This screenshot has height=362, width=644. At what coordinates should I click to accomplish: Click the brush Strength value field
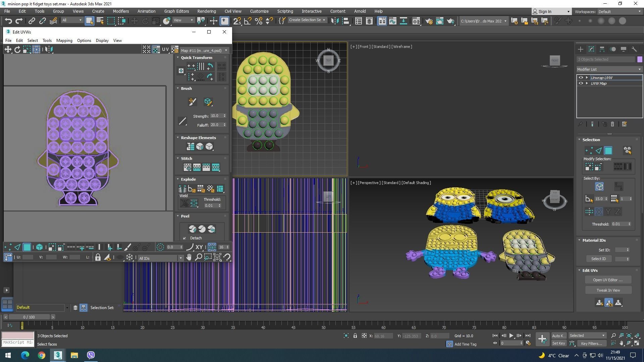pos(216,116)
